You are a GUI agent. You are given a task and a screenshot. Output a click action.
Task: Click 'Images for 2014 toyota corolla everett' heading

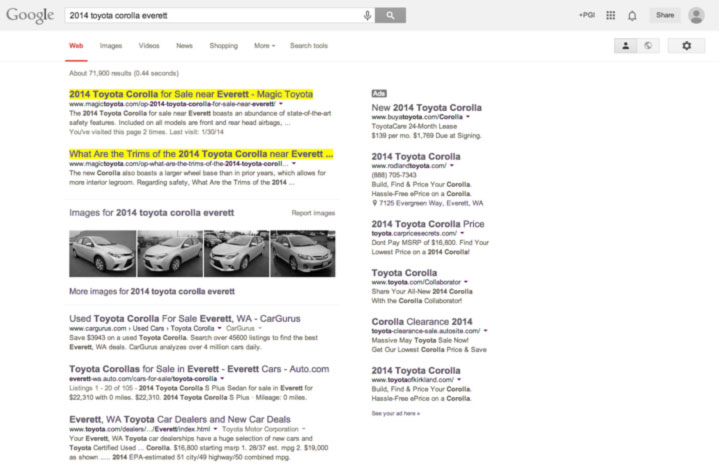coord(151,213)
